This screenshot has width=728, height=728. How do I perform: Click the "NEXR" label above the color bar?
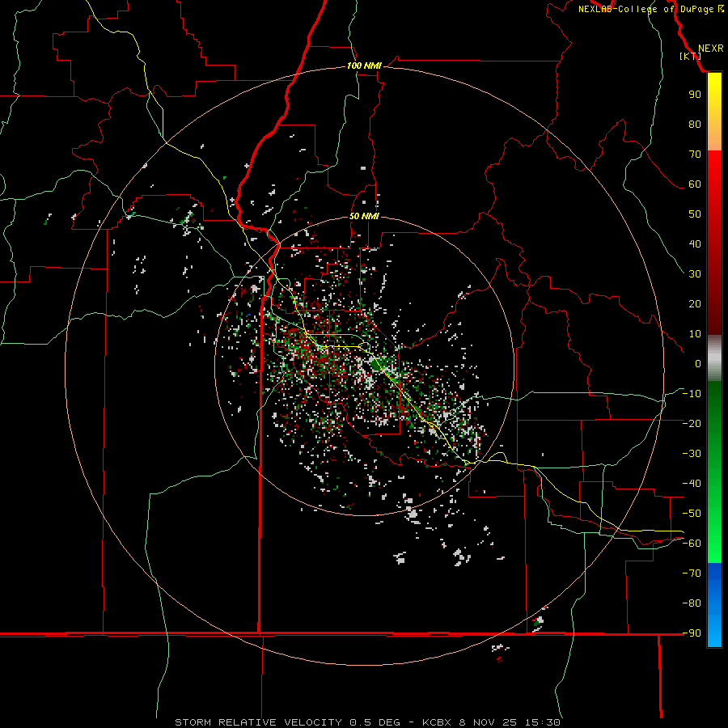click(711, 49)
